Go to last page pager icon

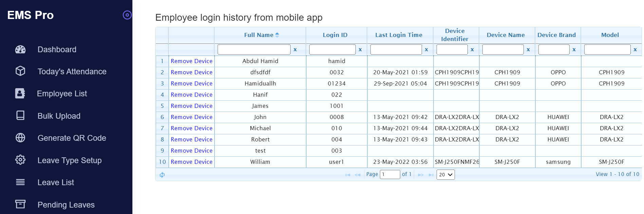[x=431, y=175]
